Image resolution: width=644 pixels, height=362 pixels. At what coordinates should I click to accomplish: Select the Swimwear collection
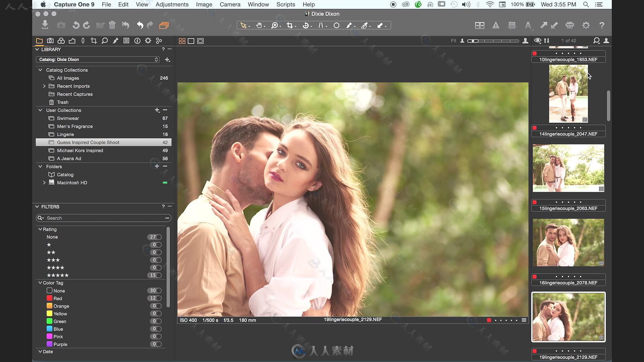(104, 118)
